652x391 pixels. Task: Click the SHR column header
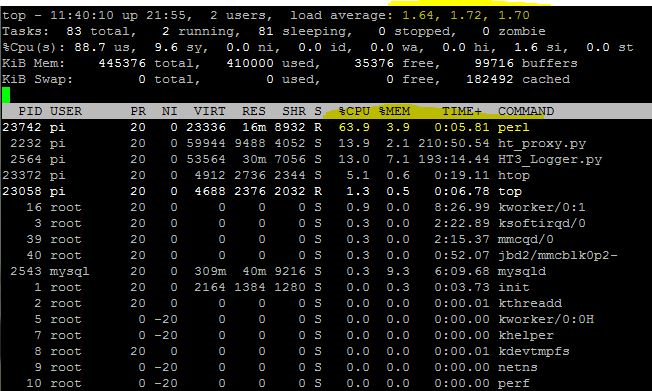pos(294,111)
